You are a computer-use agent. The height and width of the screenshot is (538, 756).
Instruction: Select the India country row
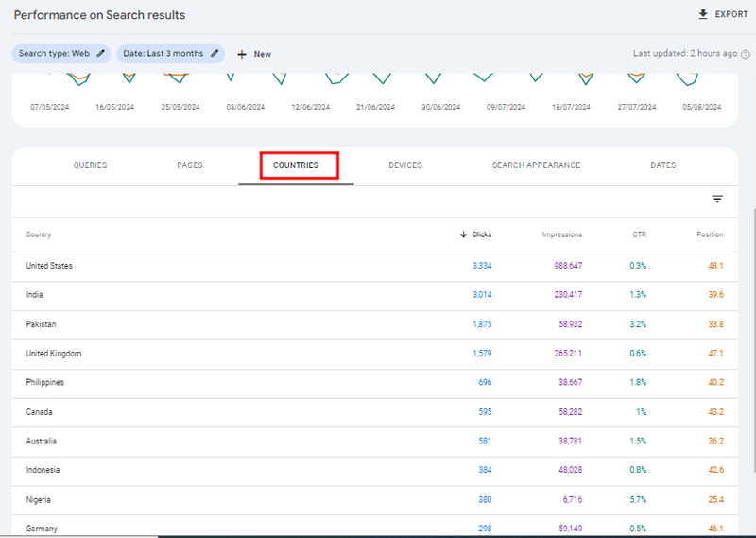tap(374, 295)
